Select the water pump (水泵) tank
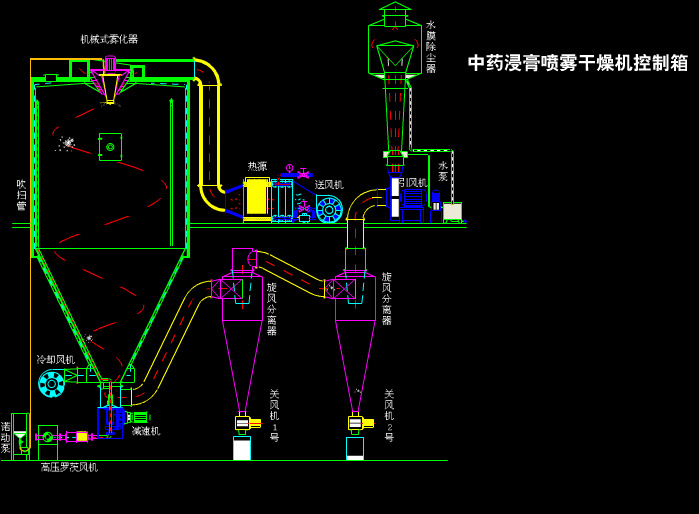This screenshot has width=699, height=514. pos(452,211)
